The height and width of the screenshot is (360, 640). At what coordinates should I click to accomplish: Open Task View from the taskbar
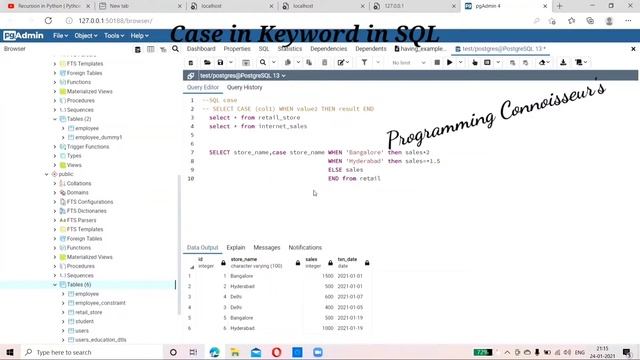[193, 352]
